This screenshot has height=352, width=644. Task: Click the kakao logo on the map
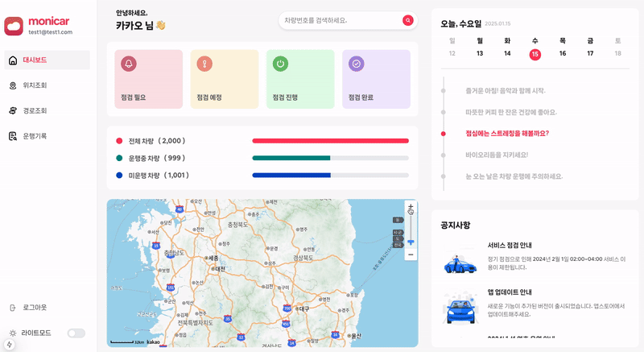coord(153,342)
